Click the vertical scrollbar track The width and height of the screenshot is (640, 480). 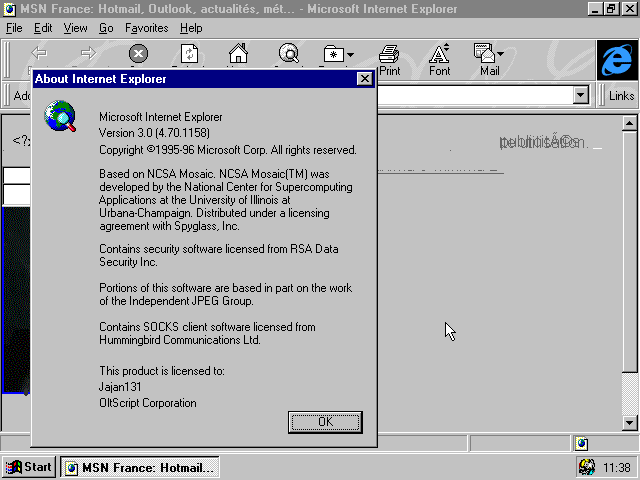click(x=629, y=393)
